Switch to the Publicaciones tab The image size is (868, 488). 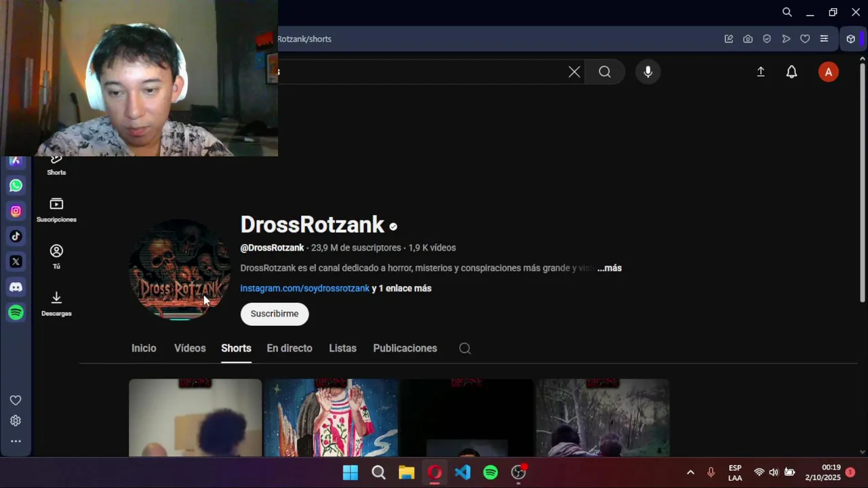[x=405, y=348]
